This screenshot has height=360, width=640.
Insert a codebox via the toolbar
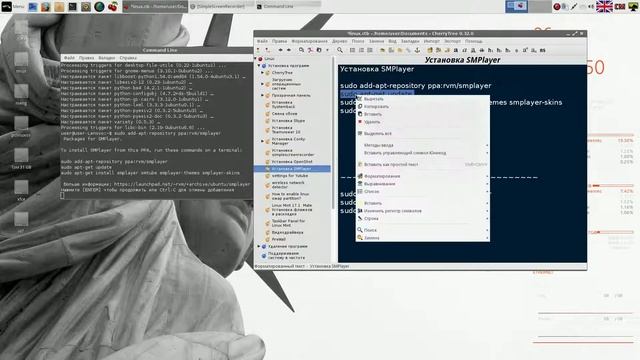(x=400, y=50)
